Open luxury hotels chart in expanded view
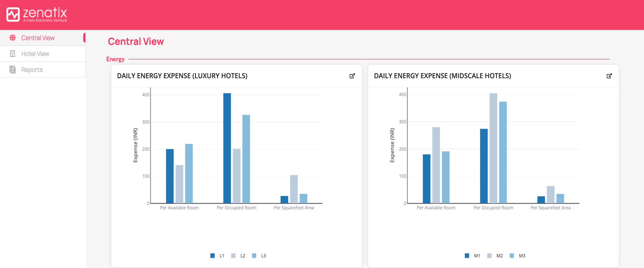644x268 pixels. pos(352,76)
